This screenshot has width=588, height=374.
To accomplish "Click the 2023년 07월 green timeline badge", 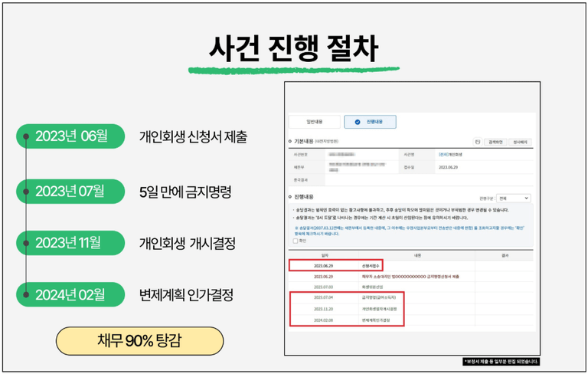I will click(x=71, y=190).
